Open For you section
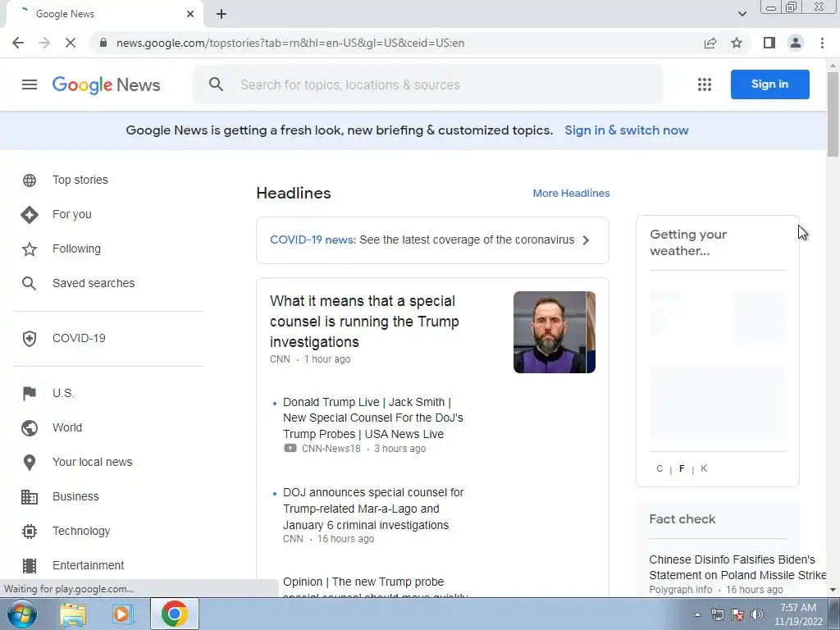Image resolution: width=840 pixels, height=630 pixels. click(72, 214)
